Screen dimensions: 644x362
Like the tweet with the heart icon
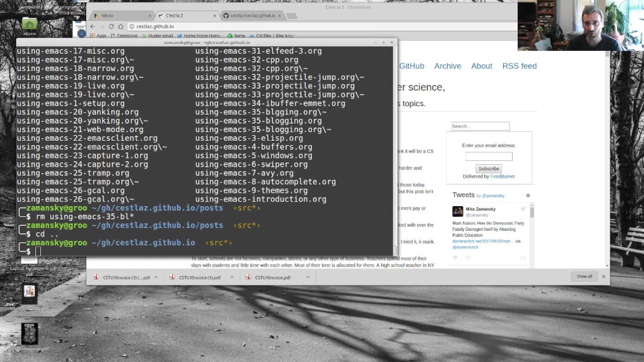click(455, 258)
